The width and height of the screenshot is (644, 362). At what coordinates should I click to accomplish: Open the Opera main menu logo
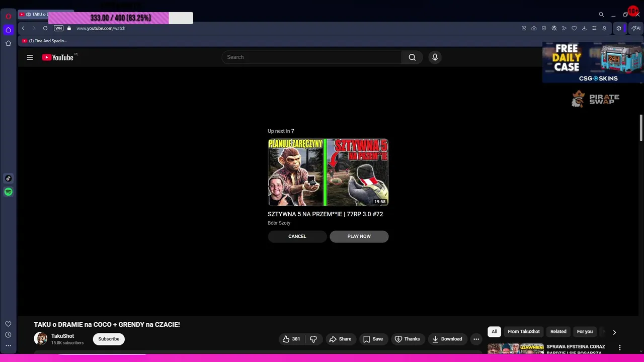point(8,16)
